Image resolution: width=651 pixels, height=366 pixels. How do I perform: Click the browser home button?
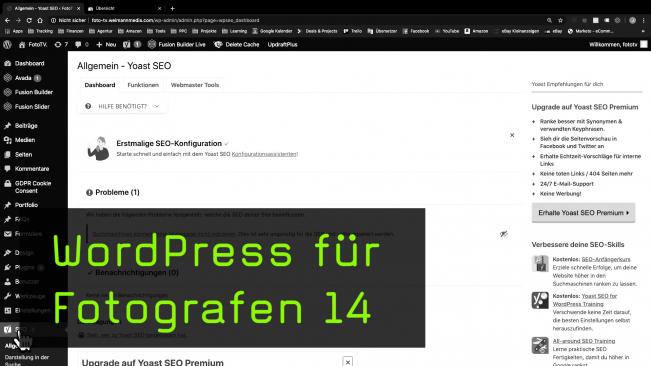pos(40,20)
